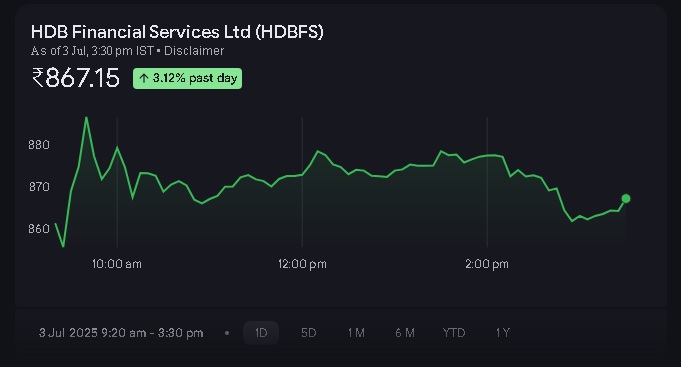Click the HDB Financial Services Ltd title
The width and height of the screenshot is (681, 367).
click(x=177, y=32)
